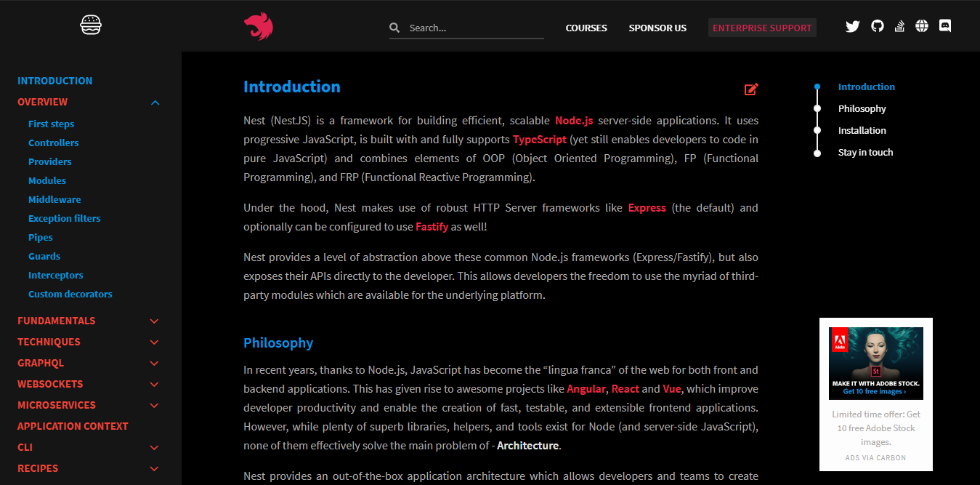This screenshot has width=980, height=485.
Task: Follow the TypeScript link
Action: click(540, 140)
